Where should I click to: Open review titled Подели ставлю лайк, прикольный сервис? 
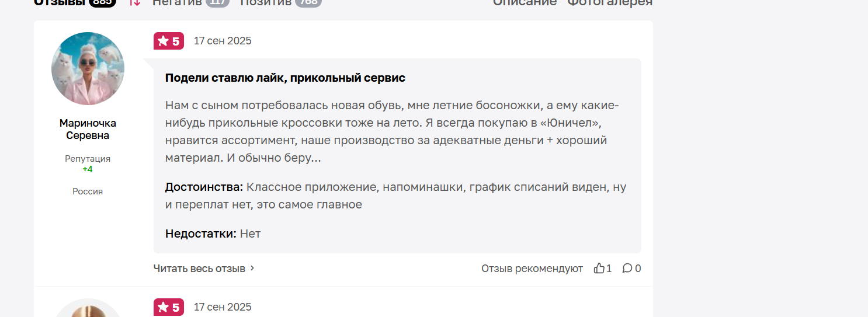(285, 78)
